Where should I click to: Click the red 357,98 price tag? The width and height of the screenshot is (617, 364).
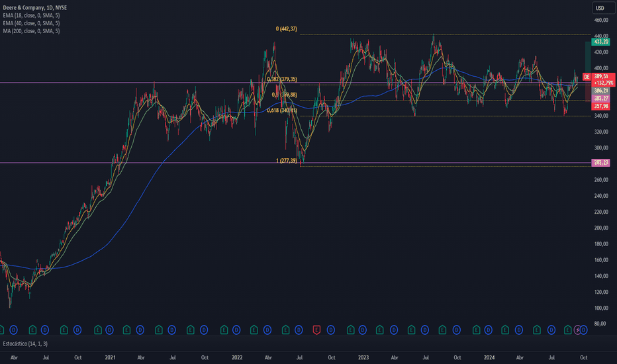pyautogui.click(x=602, y=105)
